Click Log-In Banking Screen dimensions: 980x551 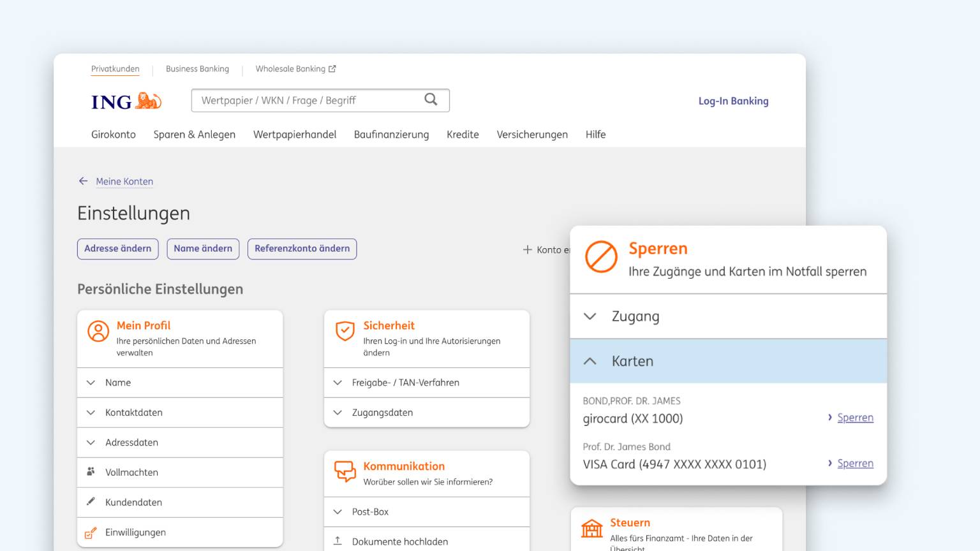pyautogui.click(x=734, y=101)
